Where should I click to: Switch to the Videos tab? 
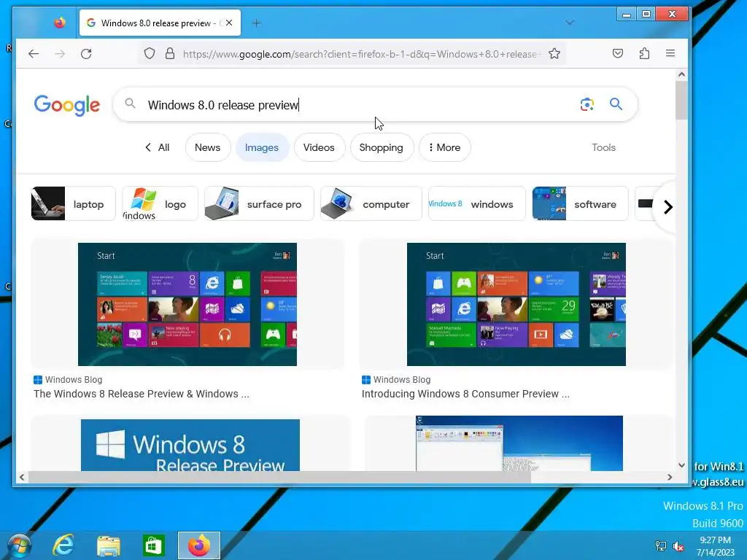click(x=320, y=147)
